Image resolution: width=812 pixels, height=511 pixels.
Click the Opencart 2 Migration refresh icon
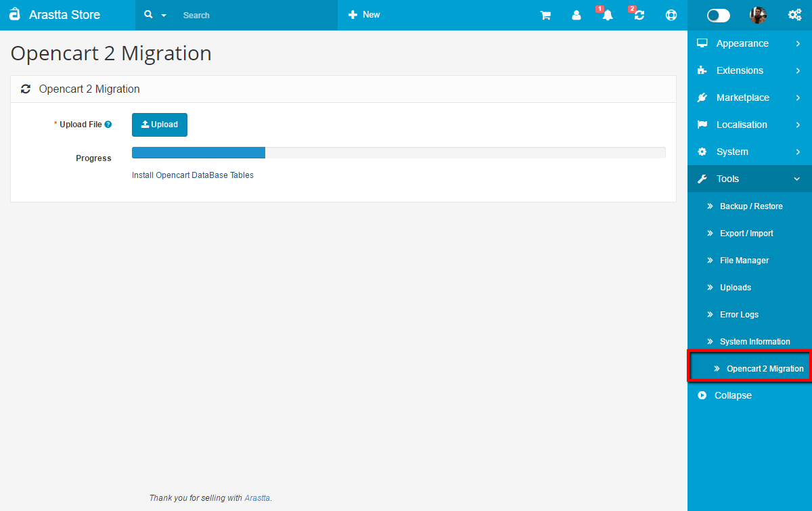[26, 89]
